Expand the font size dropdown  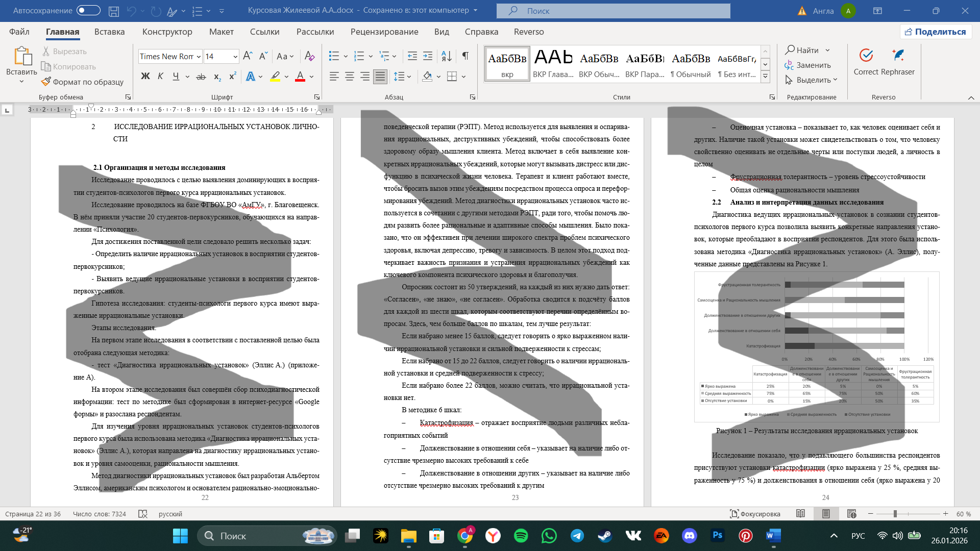point(235,57)
